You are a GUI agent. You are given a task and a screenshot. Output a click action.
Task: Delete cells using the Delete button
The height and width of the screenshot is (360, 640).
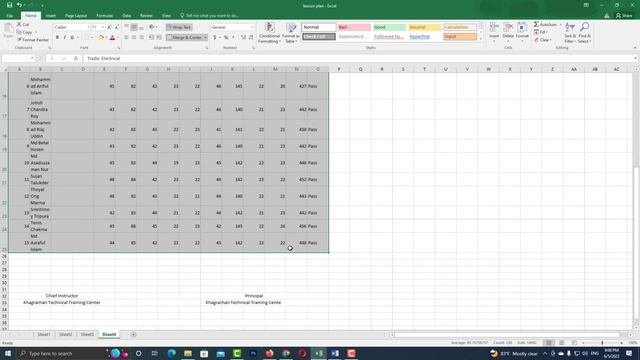point(508,33)
